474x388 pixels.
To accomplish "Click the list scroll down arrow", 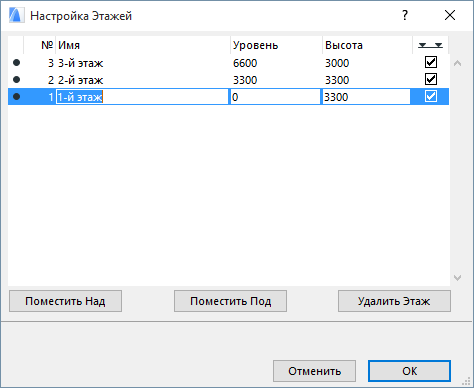I will coord(458,277).
